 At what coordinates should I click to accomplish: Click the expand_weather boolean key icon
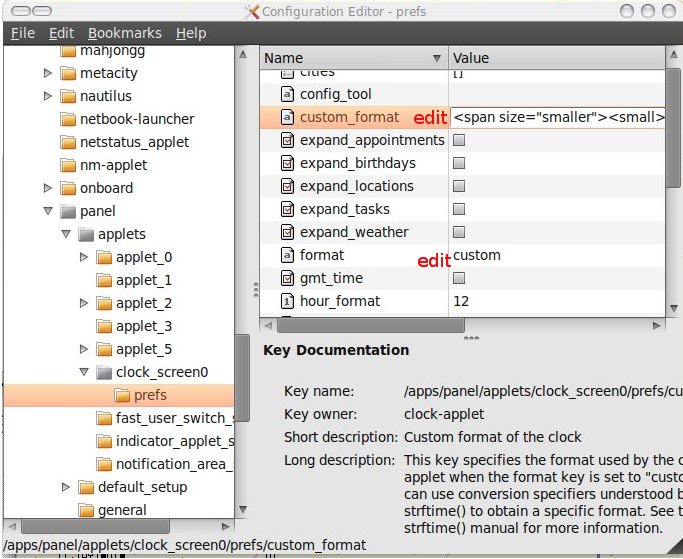287,232
